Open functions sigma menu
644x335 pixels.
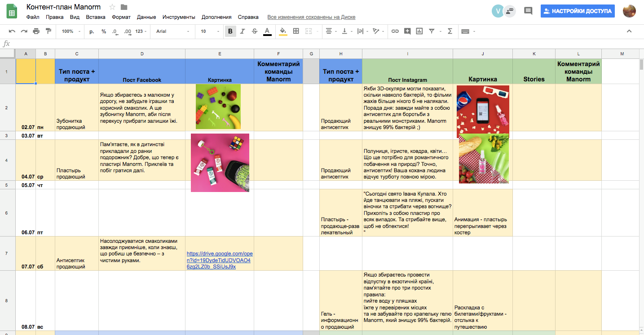450,31
